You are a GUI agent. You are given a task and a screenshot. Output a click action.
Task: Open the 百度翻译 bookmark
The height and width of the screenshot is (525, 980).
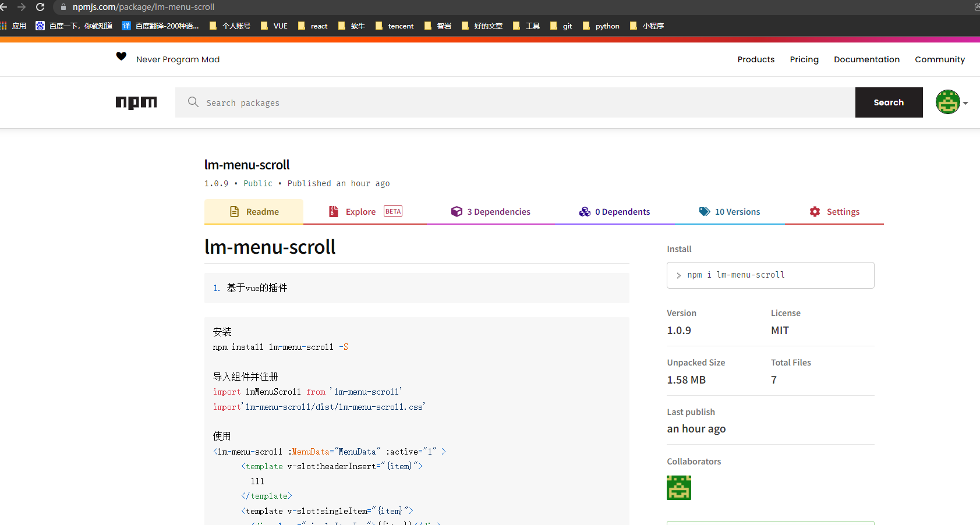[160, 26]
